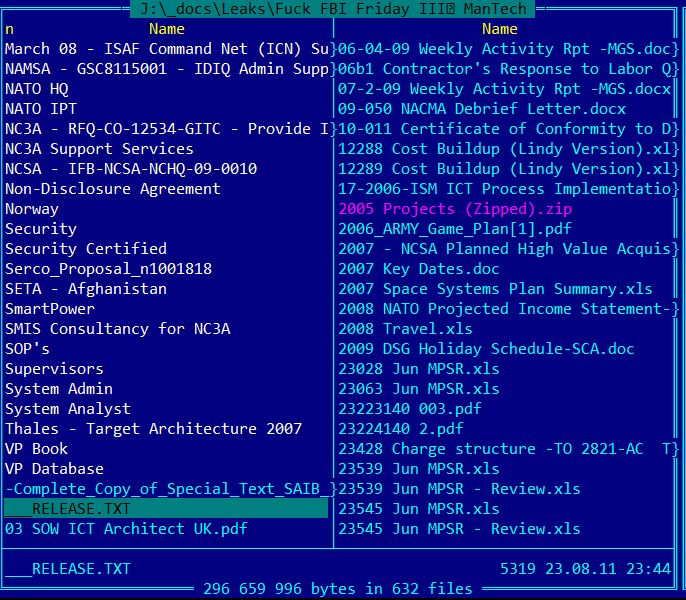This screenshot has height=600, width=686.
Task: Select 'Thales - Target Architecture 2007' folder
Action: pos(154,429)
